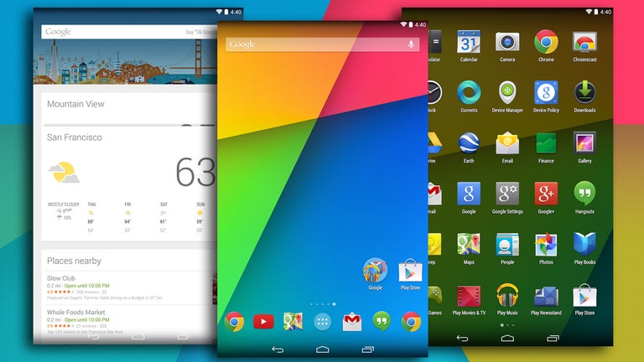Tap the Wi-Fi status icon on home screen
644x362 pixels.
coord(403,24)
